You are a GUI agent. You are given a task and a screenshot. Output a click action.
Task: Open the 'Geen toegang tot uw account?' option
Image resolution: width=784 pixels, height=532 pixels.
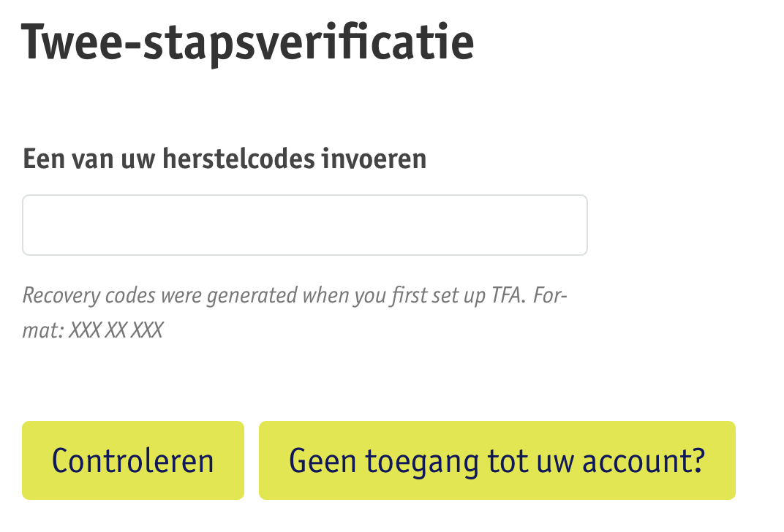point(497,460)
